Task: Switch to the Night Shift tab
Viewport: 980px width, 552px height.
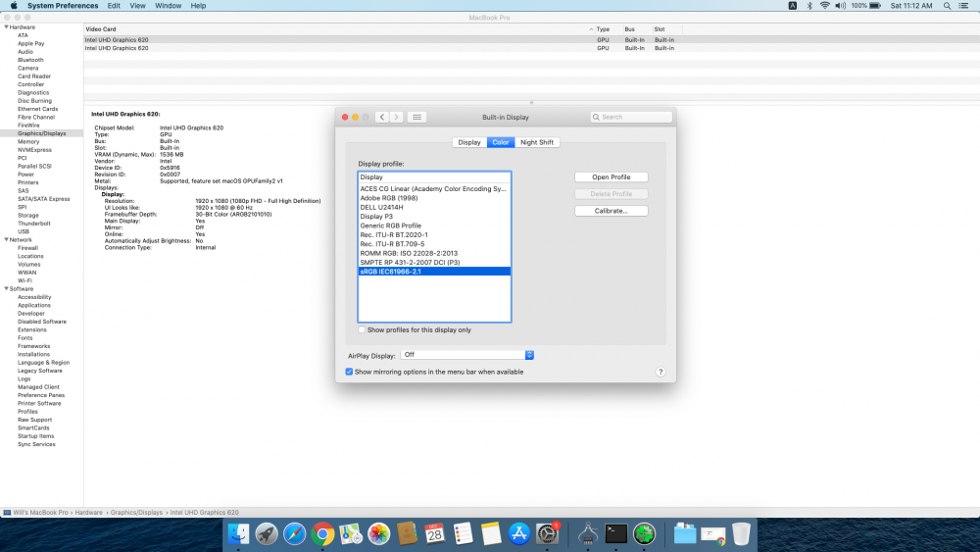Action: pos(537,142)
